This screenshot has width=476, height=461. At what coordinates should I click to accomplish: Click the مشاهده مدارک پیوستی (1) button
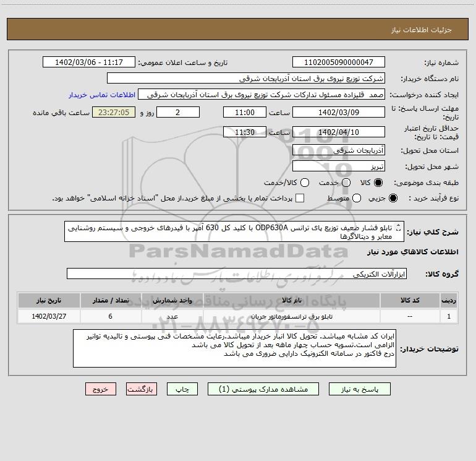(263, 389)
